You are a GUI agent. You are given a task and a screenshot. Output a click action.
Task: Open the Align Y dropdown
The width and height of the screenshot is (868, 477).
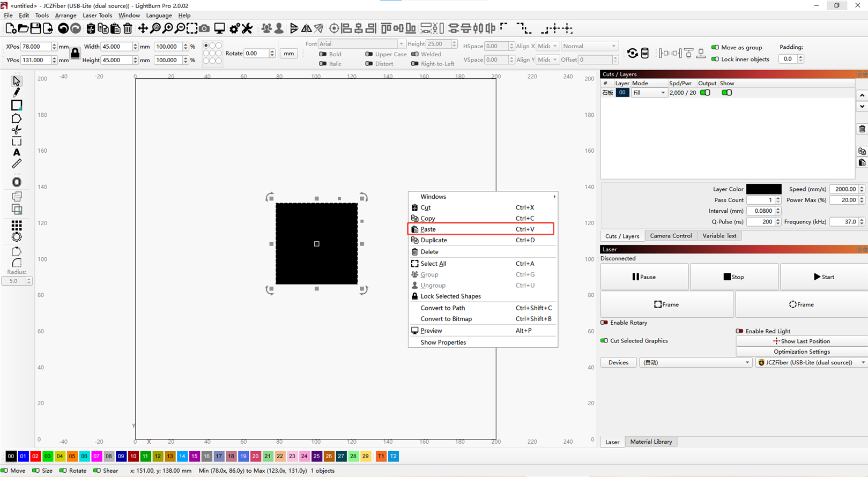[x=547, y=59]
